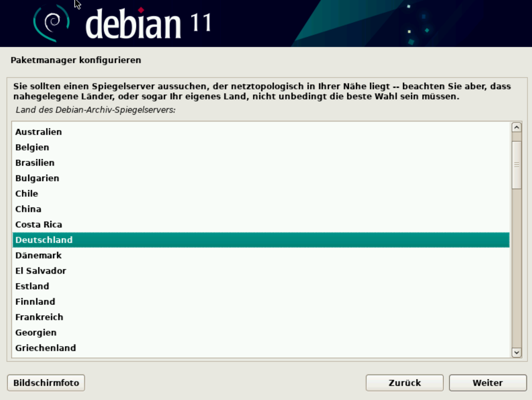
Task: Select Belgien as mirror country
Action: tap(261, 147)
